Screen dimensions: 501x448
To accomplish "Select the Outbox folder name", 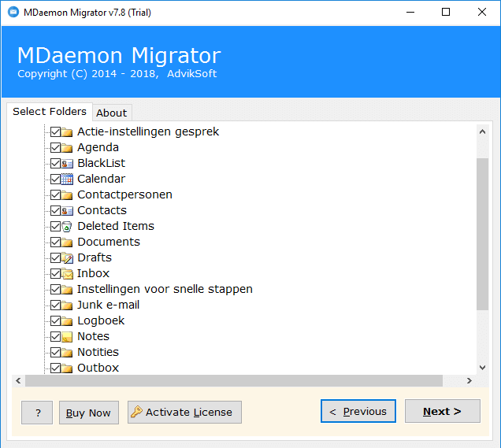I will (98, 368).
